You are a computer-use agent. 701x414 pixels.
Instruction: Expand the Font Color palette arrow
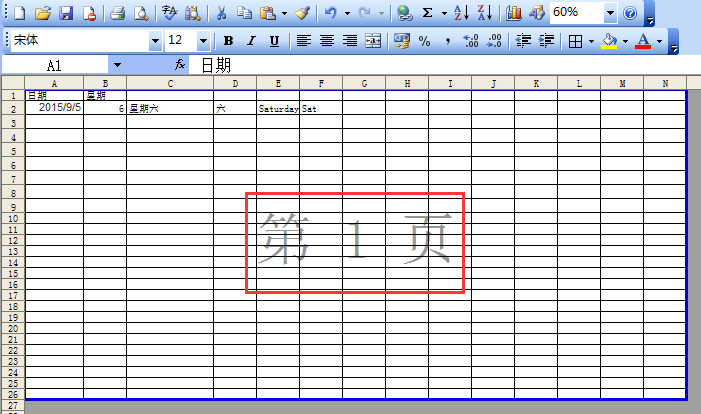[x=659, y=41]
